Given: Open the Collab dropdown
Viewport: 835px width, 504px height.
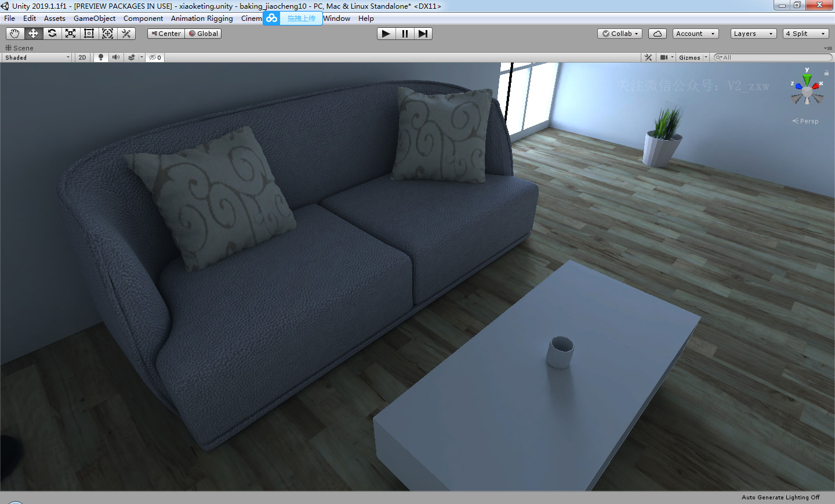Looking at the screenshot, I should pyautogui.click(x=620, y=34).
